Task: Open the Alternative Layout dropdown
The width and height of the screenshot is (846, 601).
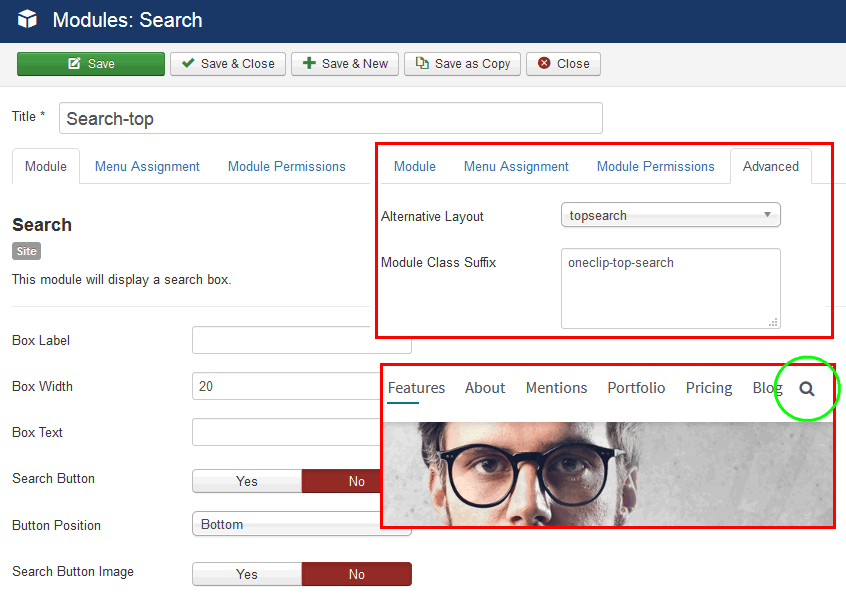Action: (670, 215)
